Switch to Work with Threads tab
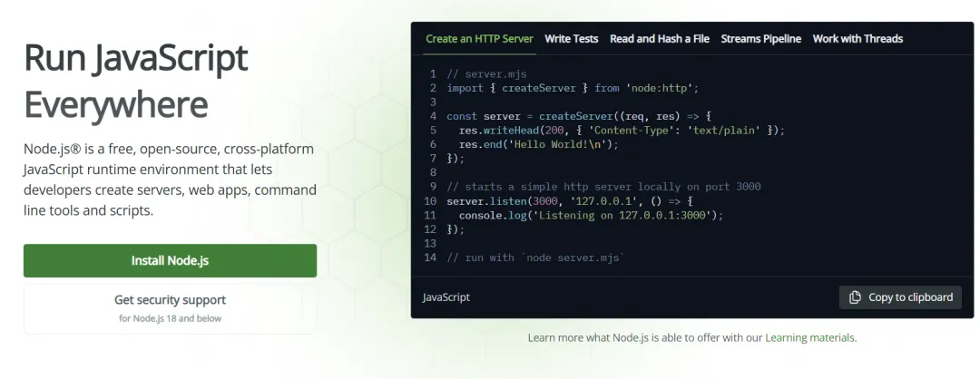Image resolution: width=980 pixels, height=379 pixels. point(857,39)
